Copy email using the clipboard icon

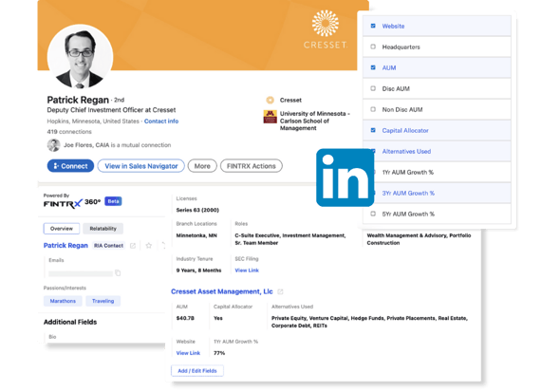click(118, 273)
